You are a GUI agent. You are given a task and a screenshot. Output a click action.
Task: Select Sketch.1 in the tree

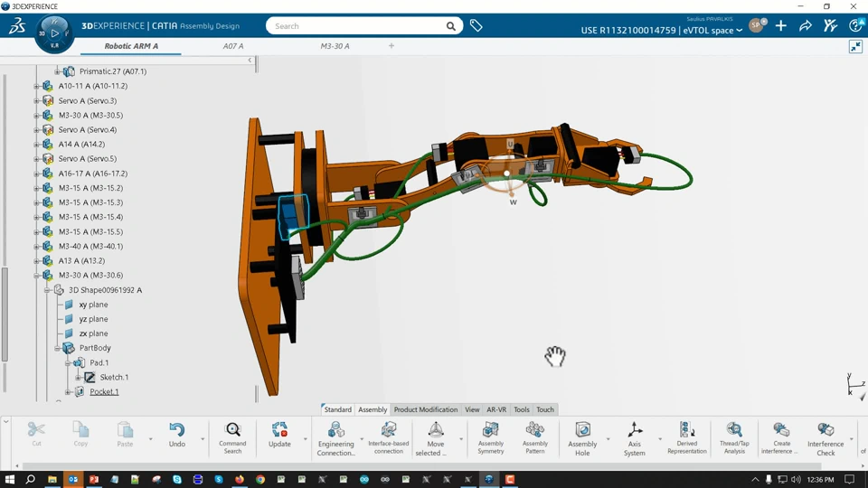[x=114, y=378]
